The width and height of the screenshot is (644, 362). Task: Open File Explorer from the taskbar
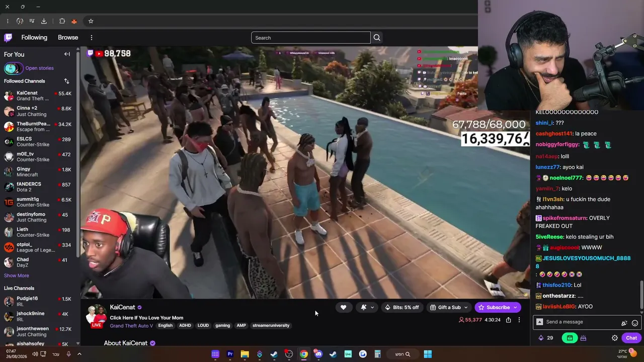tap(245, 354)
